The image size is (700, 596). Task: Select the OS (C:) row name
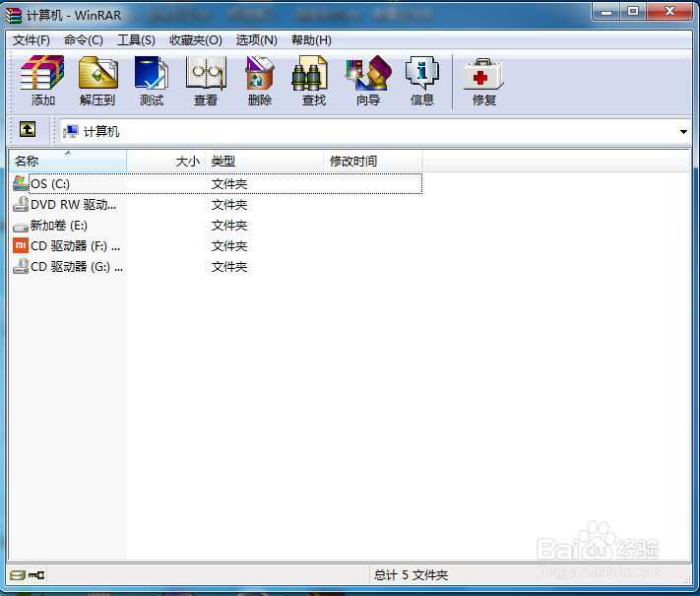[x=50, y=184]
